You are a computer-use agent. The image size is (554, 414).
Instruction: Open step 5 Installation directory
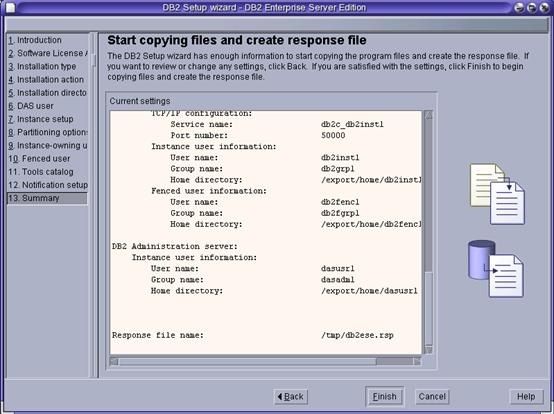click(47, 93)
